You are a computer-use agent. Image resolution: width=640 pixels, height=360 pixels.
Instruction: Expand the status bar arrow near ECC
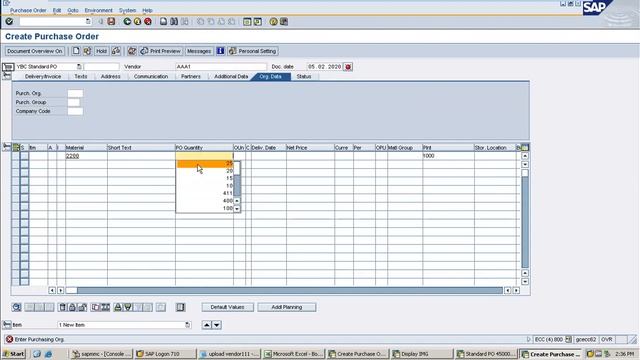pyautogui.click(x=529, y=339)
